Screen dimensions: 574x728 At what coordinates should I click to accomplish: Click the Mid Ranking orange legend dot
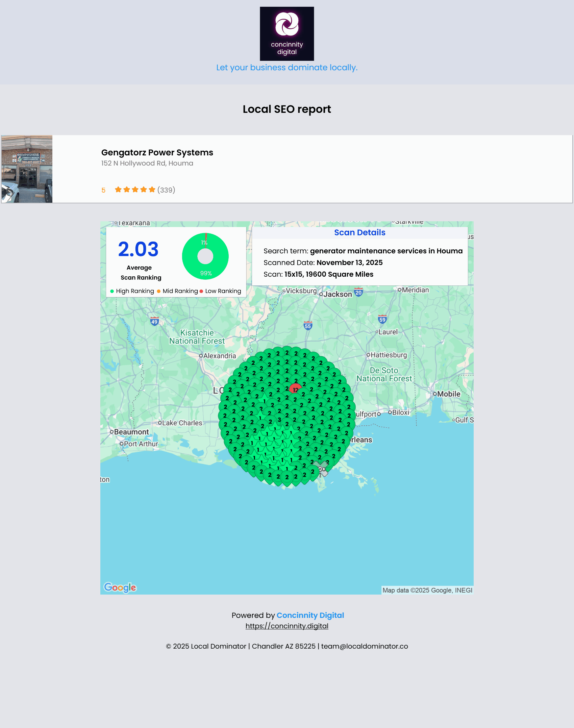pos(158,291)
